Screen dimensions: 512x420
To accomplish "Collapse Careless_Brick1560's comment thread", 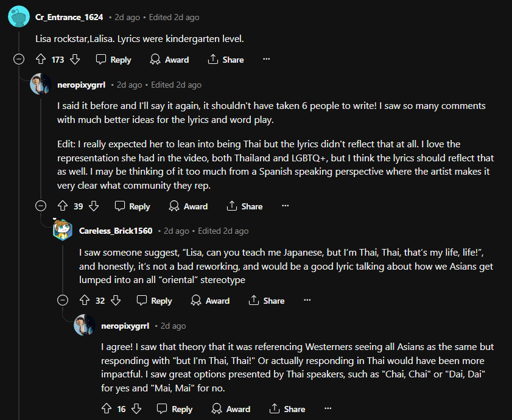I will pyautogui.click(x=63, y=301).
